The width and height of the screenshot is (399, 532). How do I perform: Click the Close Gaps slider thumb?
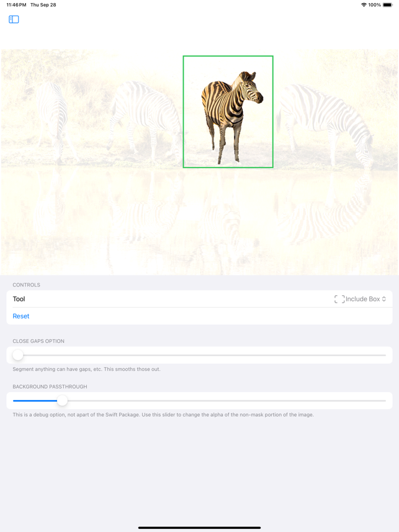17,355
